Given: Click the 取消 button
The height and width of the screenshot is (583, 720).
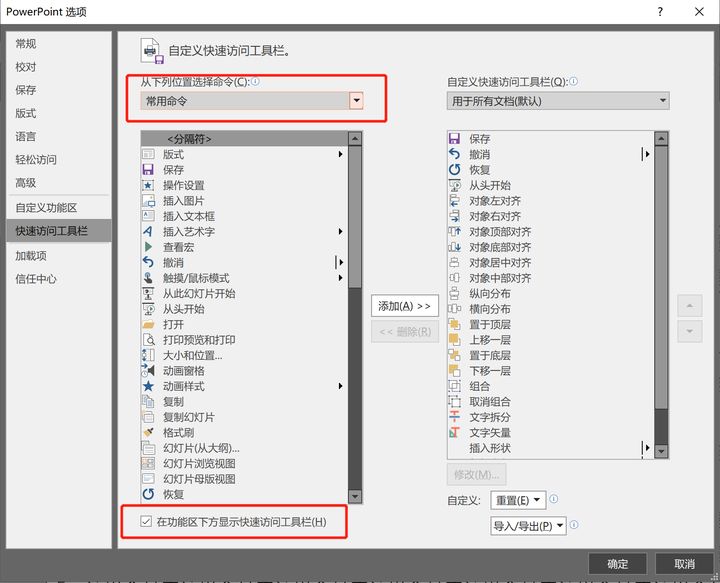Looking at the screenshot, I should (684, 564).
